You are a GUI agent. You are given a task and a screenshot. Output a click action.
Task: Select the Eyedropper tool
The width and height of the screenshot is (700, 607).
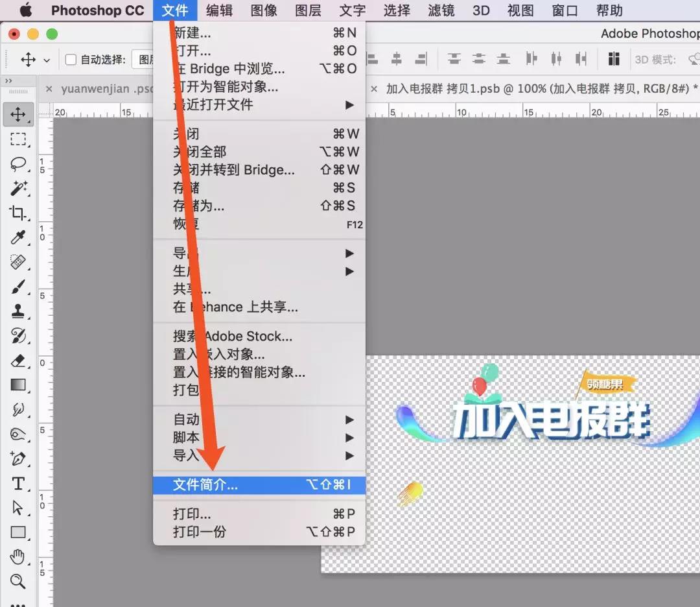point(18,237)
